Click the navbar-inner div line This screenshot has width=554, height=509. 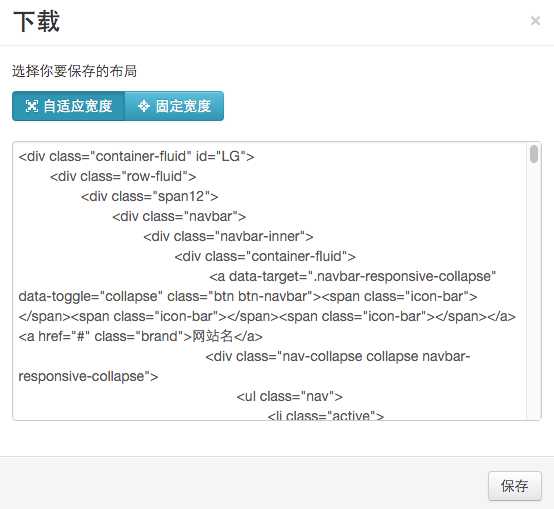click(x=228, y=236)
